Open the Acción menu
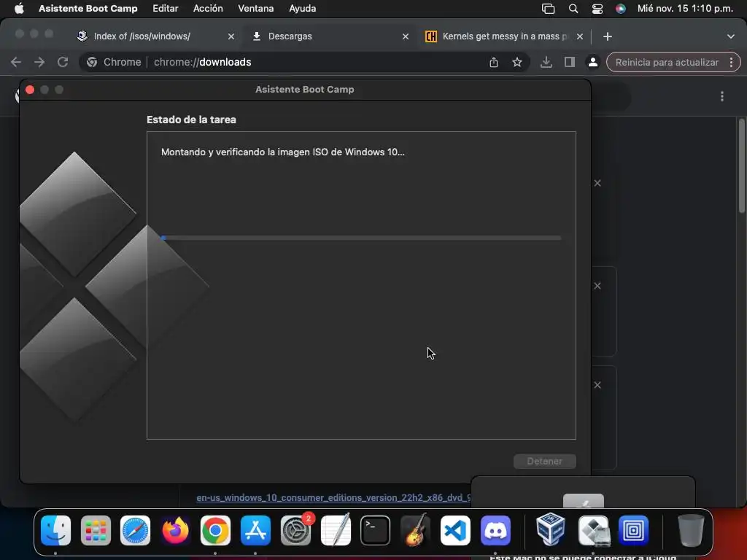 pyautogui.click(x=208, y=9)
